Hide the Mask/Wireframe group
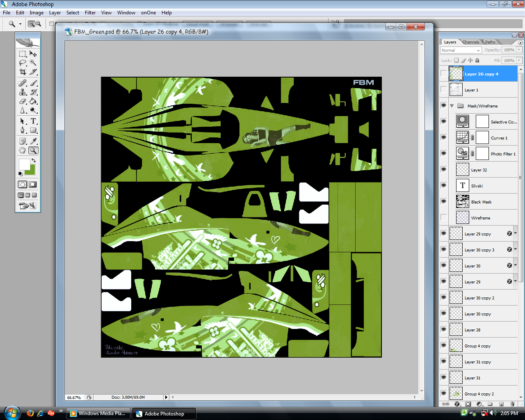The width and height of the screenshot is (525, 420). point(443,106)
